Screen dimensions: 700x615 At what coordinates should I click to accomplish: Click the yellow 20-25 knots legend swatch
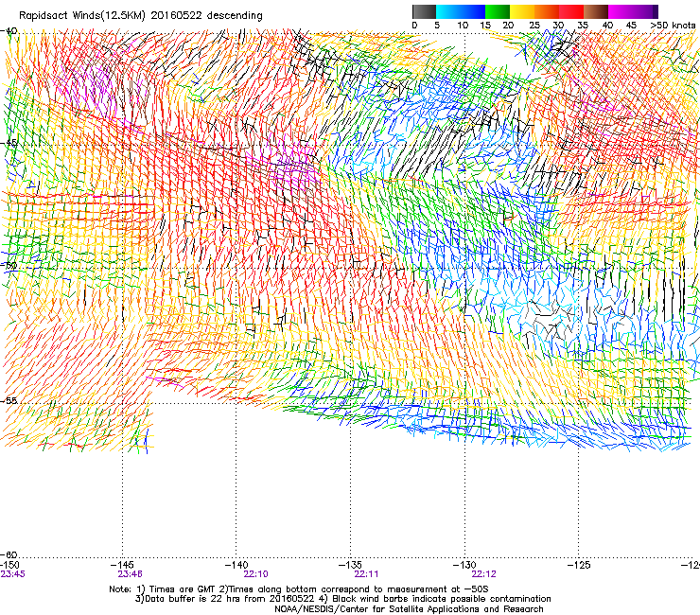click(522, 11)
